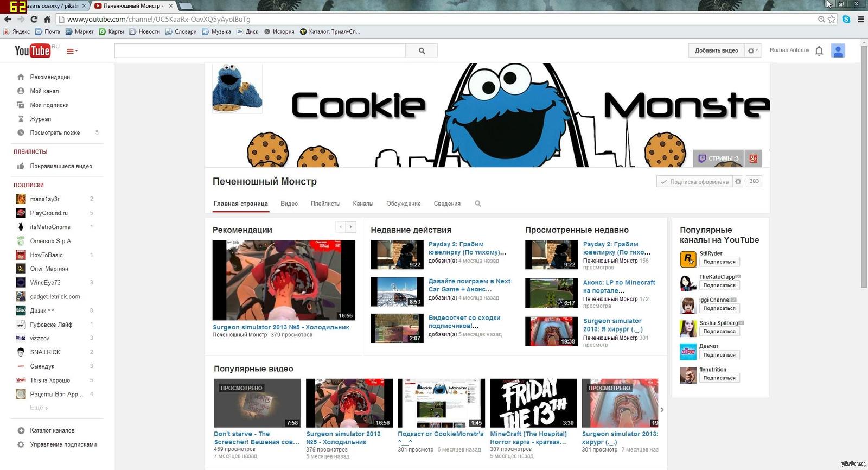868x470 pixels.
Task: Toggle the Подписка оформлена subscription button
Action: click(694, 182)
